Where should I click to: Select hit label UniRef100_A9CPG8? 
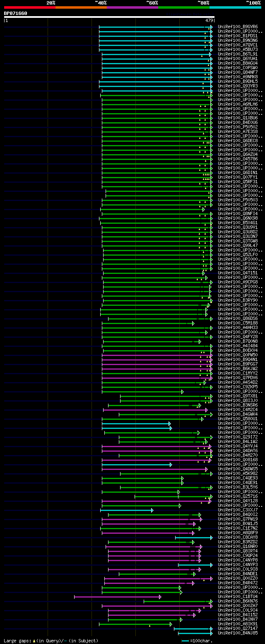tap(238, 282)
